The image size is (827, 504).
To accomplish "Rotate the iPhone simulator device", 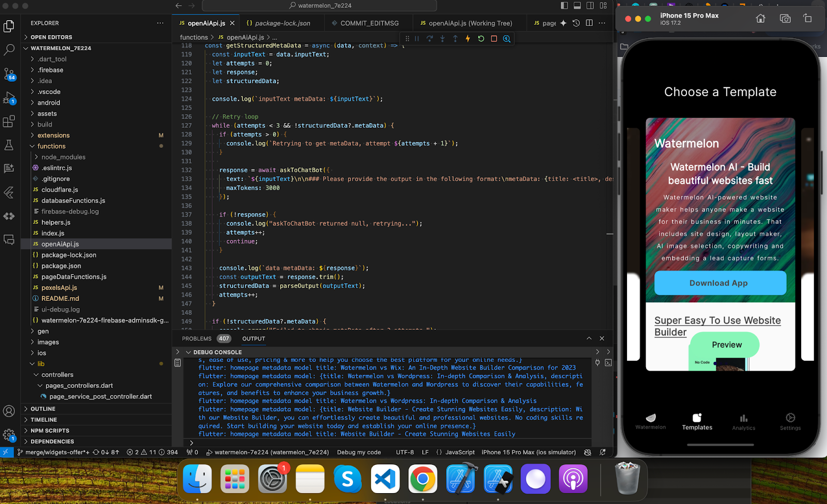I will click(x=807, y=19).
